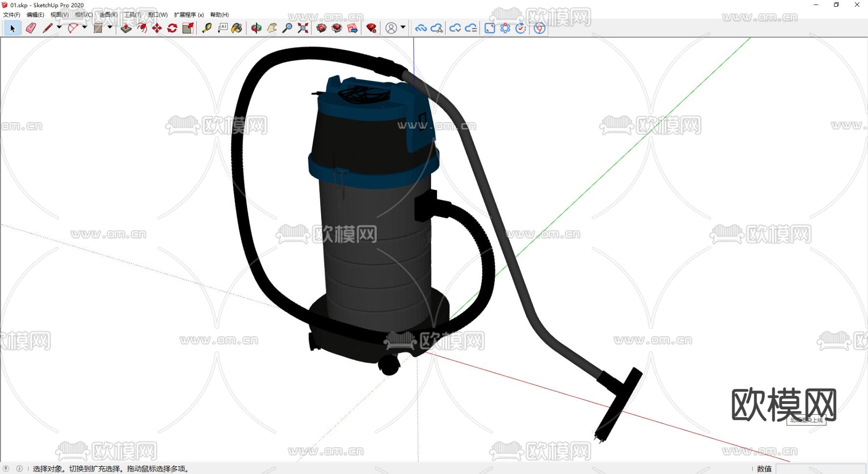The height and width of the screenshot is (474, 868).
Task: Open the 扩展程序 menu
Action: pos(189,15)
